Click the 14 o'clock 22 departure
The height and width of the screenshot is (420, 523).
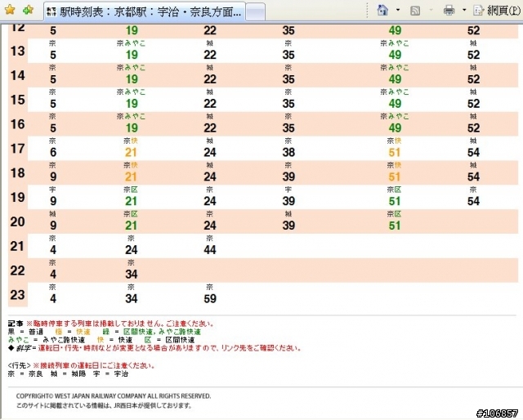[x=210, y=79]
